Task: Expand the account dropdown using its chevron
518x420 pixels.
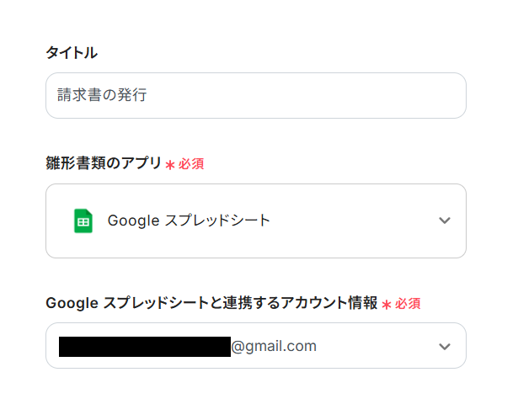Action: (x=445, y=346)
